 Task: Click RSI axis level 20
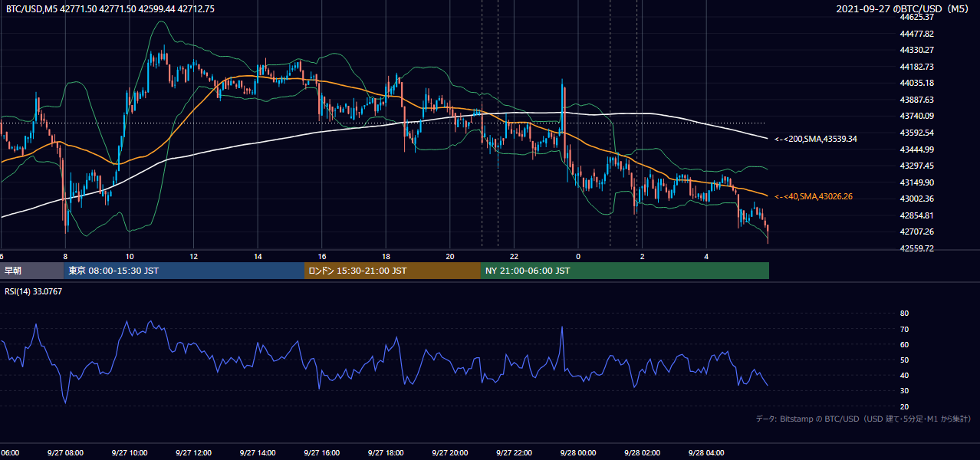pyautogui.click(x=905, y=406)
